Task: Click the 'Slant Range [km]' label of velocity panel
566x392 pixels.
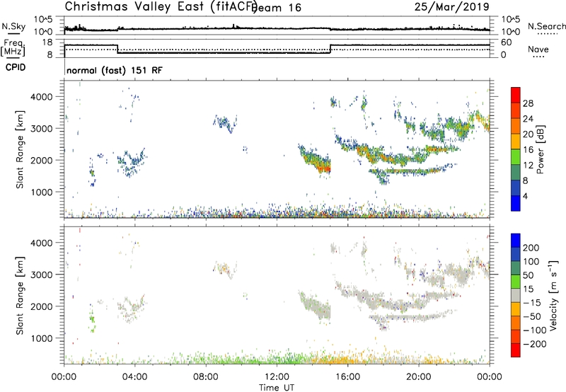Action: 20,295
